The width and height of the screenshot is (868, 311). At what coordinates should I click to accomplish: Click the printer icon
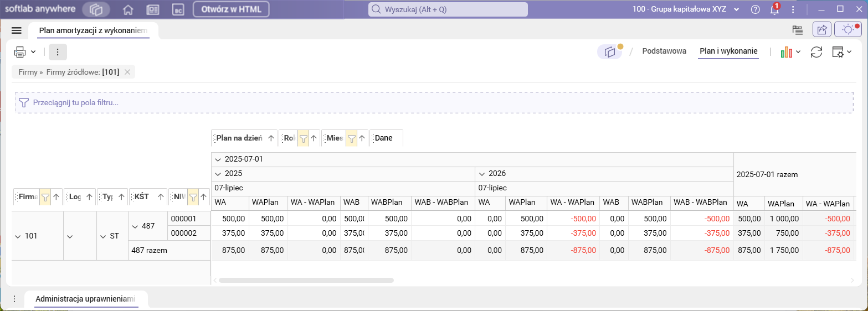pos(20,52)
